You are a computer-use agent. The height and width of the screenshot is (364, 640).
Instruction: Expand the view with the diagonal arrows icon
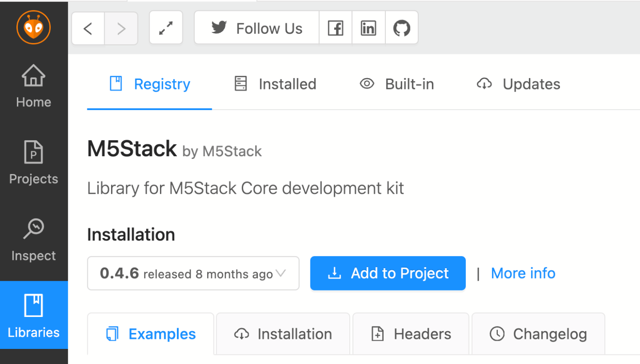(x=166, y=28)
